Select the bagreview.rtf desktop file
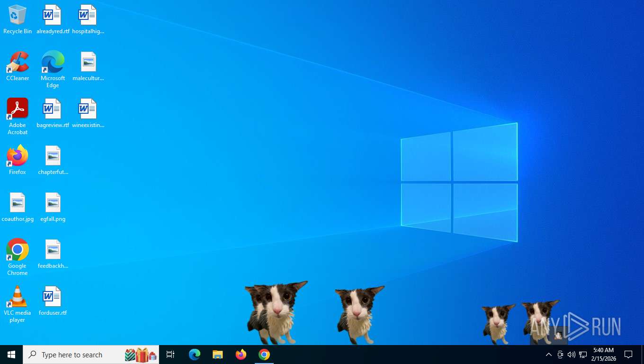 pos(53,113)
